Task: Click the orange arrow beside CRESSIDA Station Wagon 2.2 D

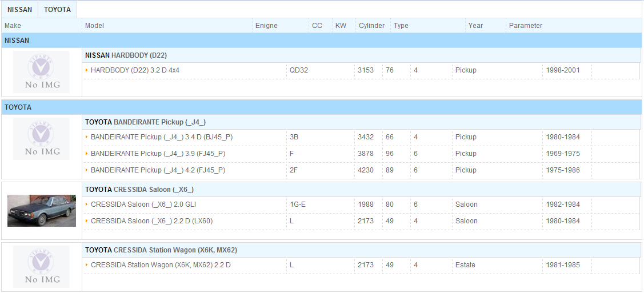Action: (87, 265)
